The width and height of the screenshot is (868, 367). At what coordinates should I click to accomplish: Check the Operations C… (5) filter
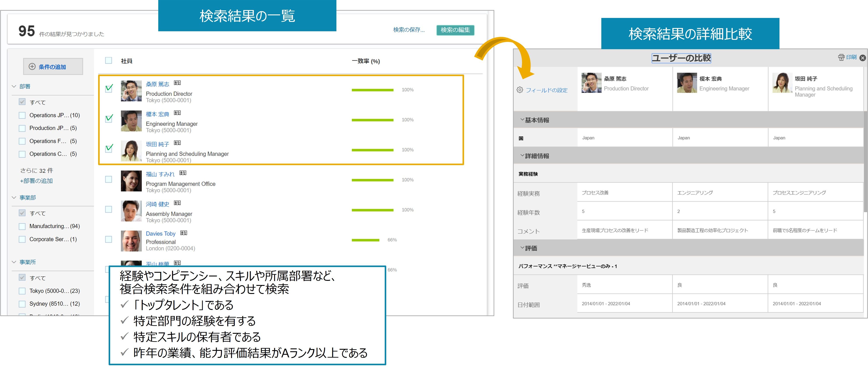[x=22, y=154]
